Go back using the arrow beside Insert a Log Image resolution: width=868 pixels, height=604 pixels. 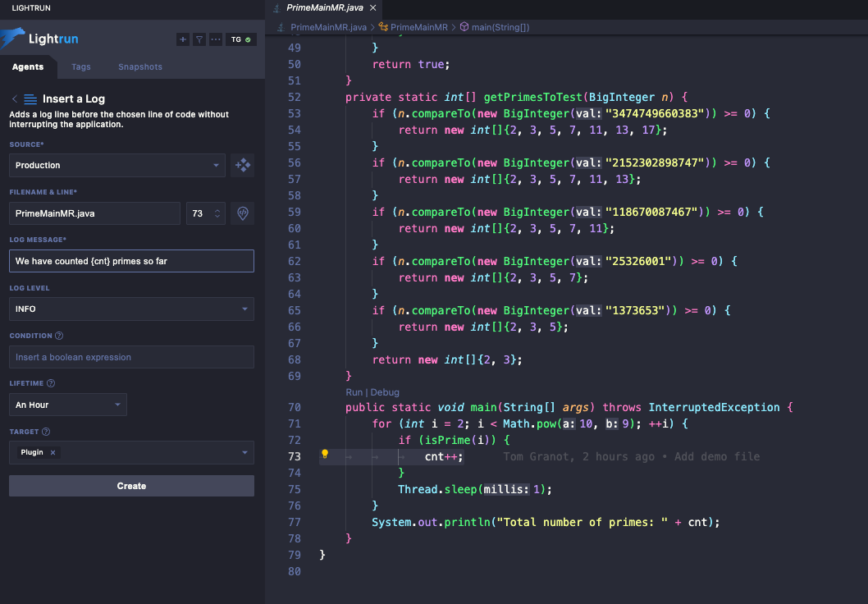(x=15, y=99)
